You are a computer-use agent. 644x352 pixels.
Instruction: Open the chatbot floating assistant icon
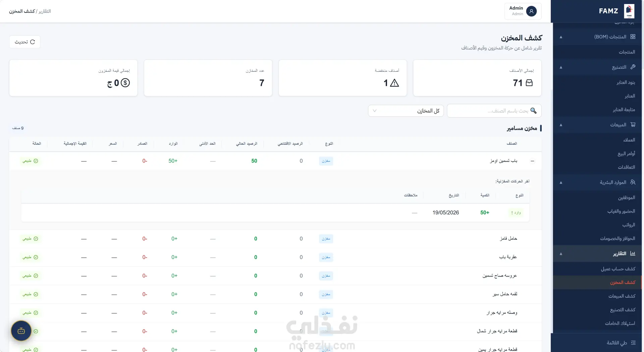tap(21, 331)
